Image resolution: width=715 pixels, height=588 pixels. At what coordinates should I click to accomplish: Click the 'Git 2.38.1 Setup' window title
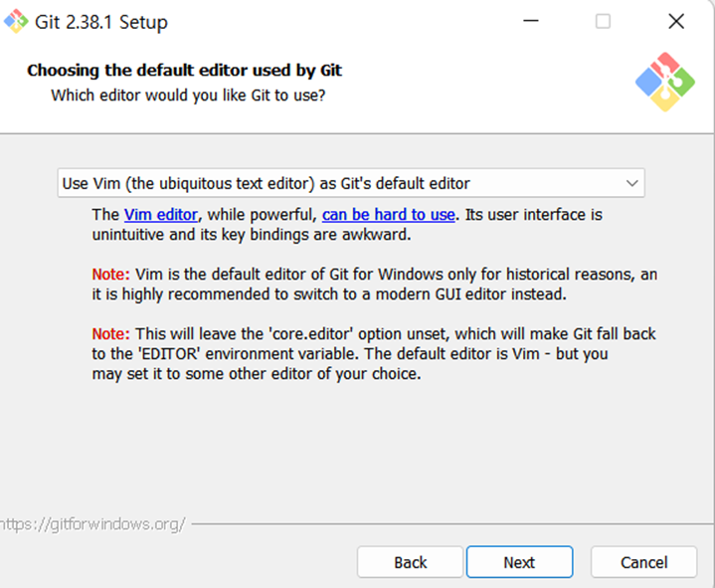[x=101, y=22]
